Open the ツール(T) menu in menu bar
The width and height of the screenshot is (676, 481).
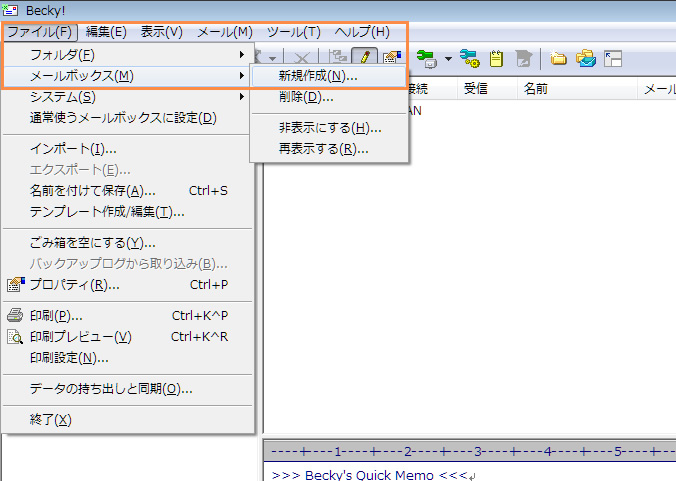pos(294,32)
